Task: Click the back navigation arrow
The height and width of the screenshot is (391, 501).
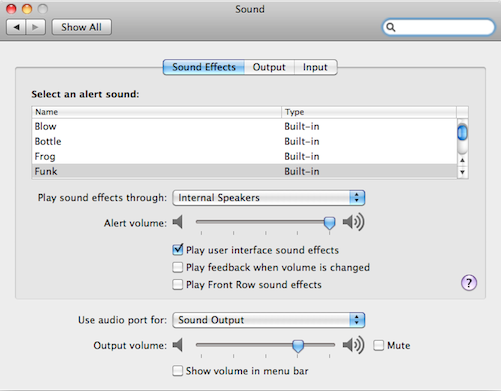Action: (16, 27)
